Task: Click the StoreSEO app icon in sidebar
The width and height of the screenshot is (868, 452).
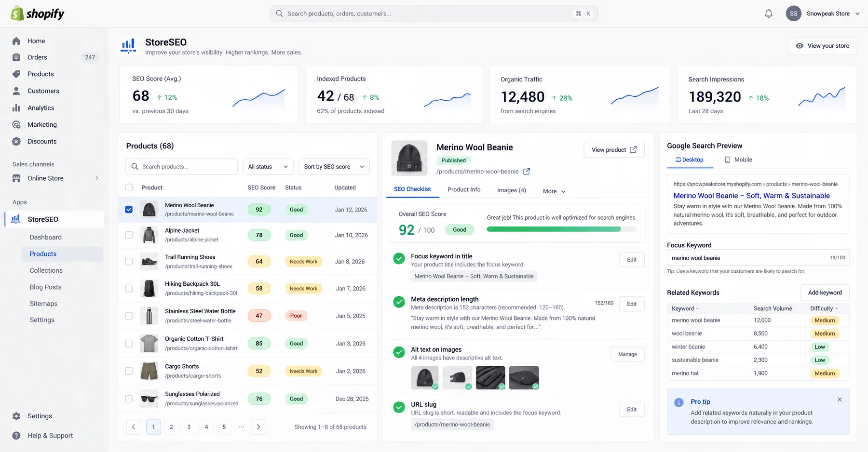Action: (16, 219)
